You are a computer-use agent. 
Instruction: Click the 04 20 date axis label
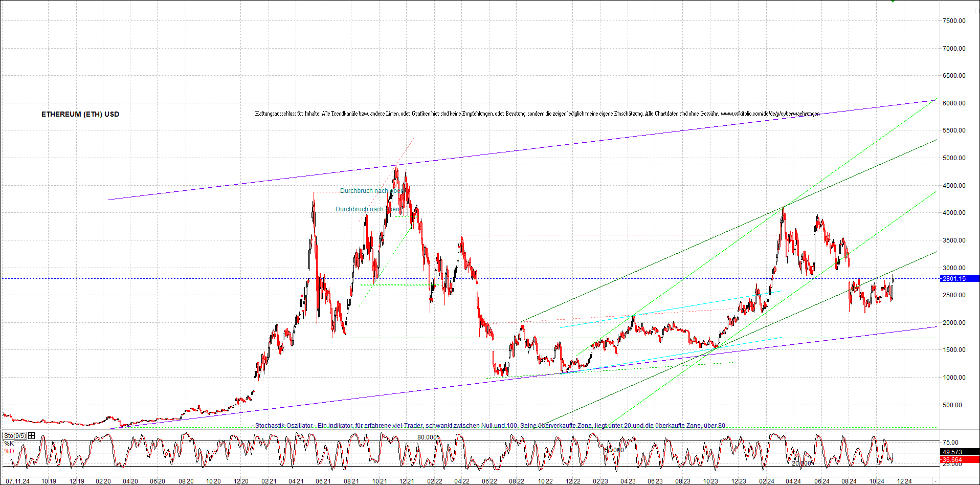click(x=130, y=481)
